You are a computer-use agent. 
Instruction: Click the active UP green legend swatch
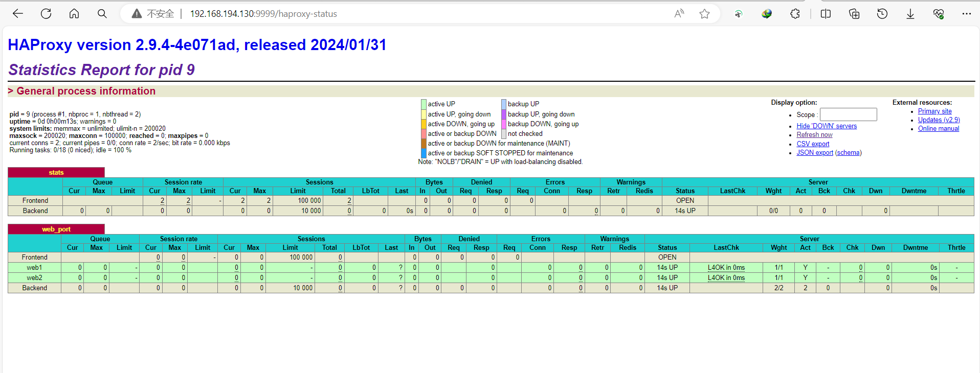coord(424,104)
